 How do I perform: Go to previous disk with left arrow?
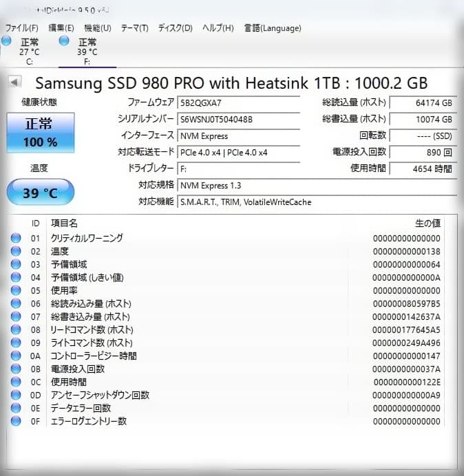(x=14, y=82)
